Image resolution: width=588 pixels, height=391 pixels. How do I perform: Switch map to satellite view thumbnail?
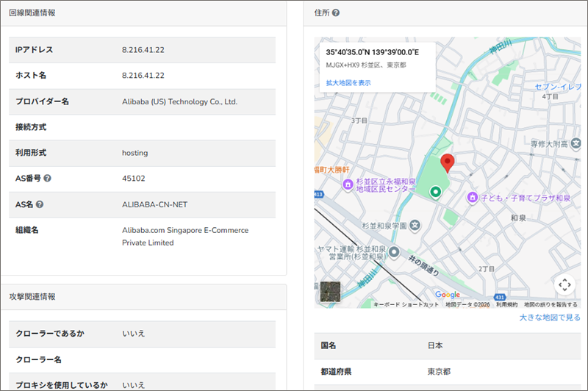point(331,293)
